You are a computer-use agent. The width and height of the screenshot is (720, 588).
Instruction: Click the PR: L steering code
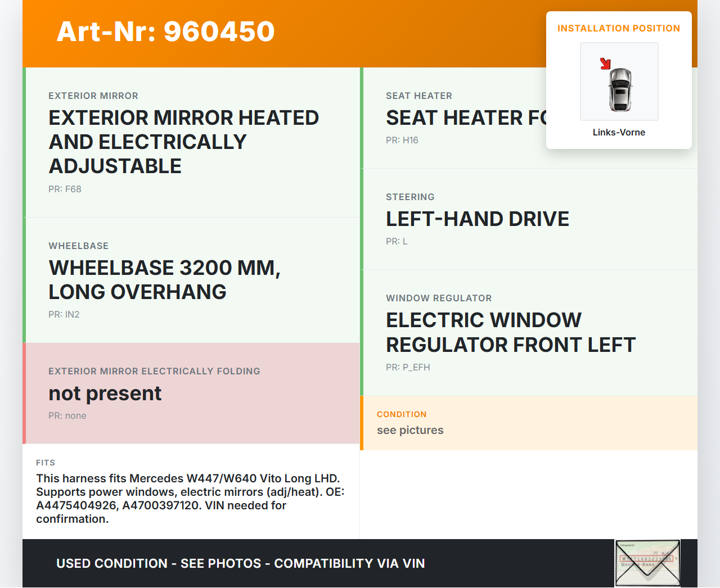pos(397,241)
